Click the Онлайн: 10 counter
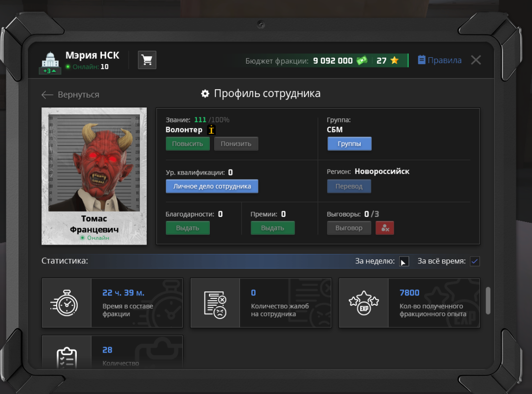The width and height of the screenshot is (532, 394). click(x=87, y=67)
